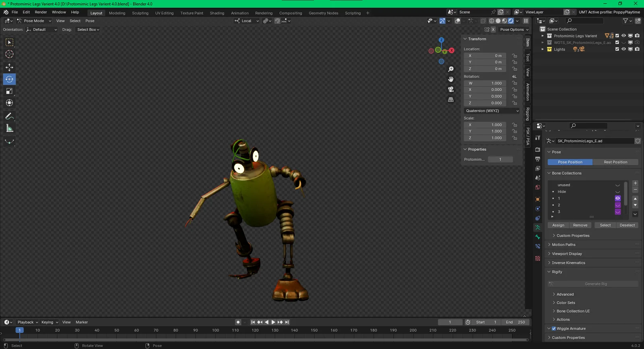The height and width of the screenshot is (349, 644).
Task: Switch to the Animation workspace tab
Action: coord(240,13)
